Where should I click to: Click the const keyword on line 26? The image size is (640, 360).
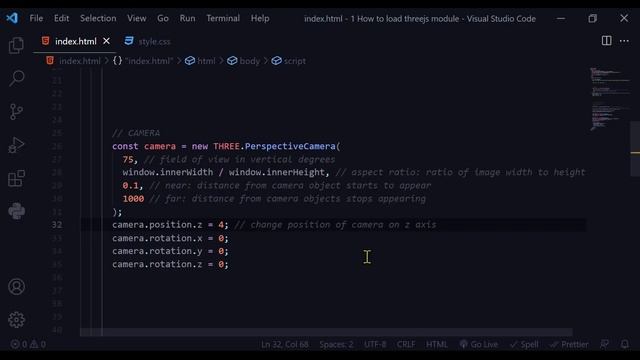point(125,146)
